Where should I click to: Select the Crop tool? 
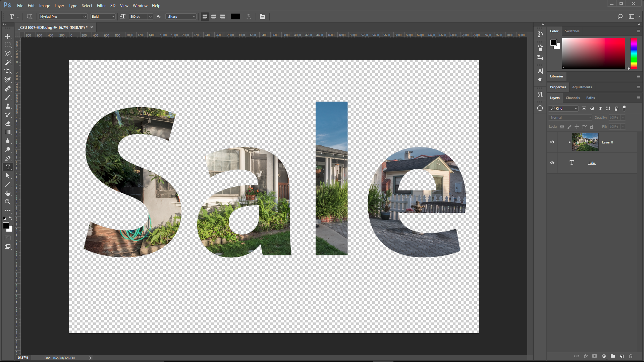[x=7, y=71]
